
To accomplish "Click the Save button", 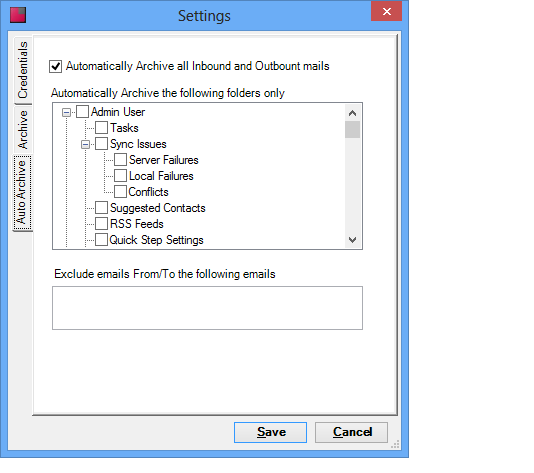I will [270, 432].
